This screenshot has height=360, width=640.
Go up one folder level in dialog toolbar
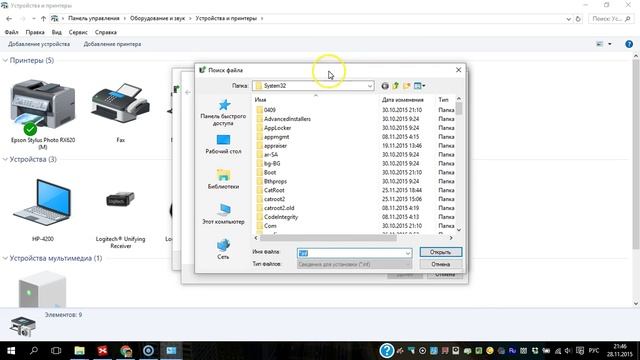[396, 86]
